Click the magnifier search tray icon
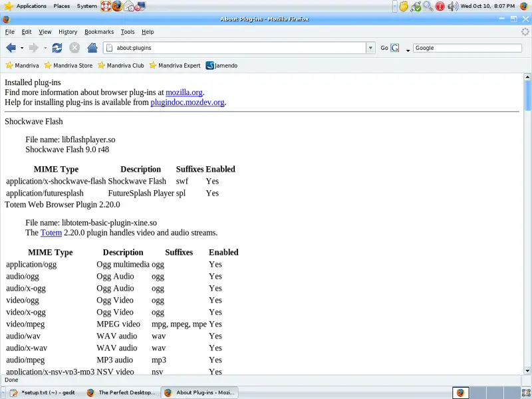 click(428, 6)
